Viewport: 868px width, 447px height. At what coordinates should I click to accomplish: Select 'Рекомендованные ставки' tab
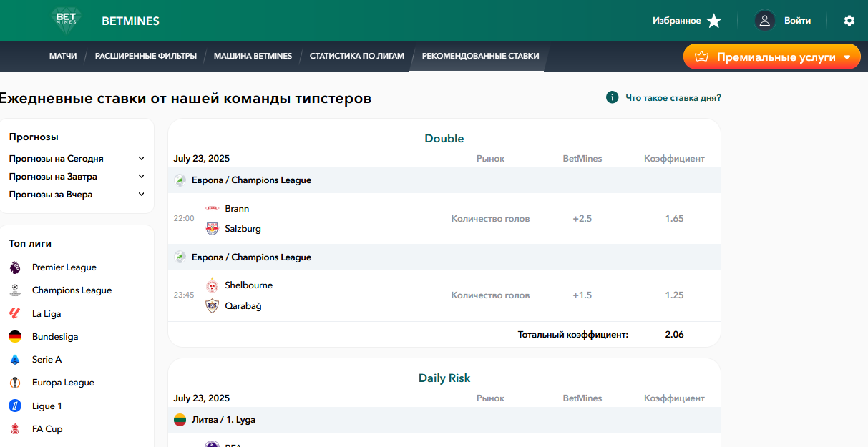point(481,56)
